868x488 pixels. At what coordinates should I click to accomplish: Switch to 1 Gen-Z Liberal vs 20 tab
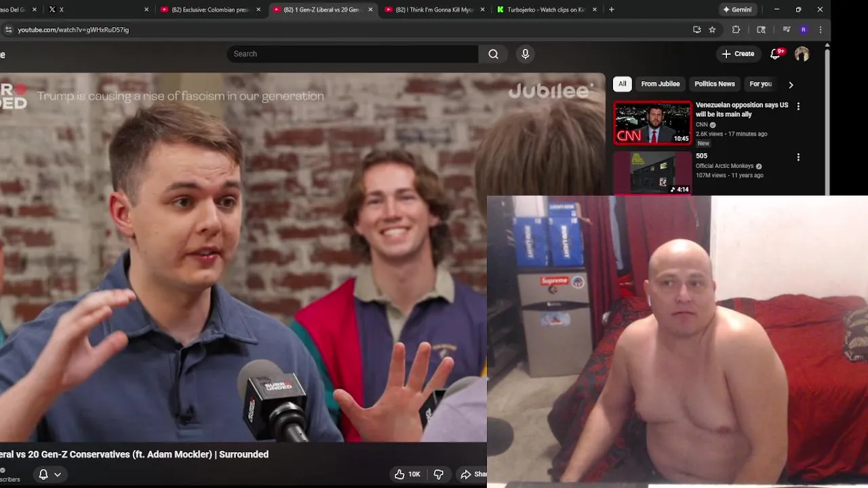[x=322, y=9]
